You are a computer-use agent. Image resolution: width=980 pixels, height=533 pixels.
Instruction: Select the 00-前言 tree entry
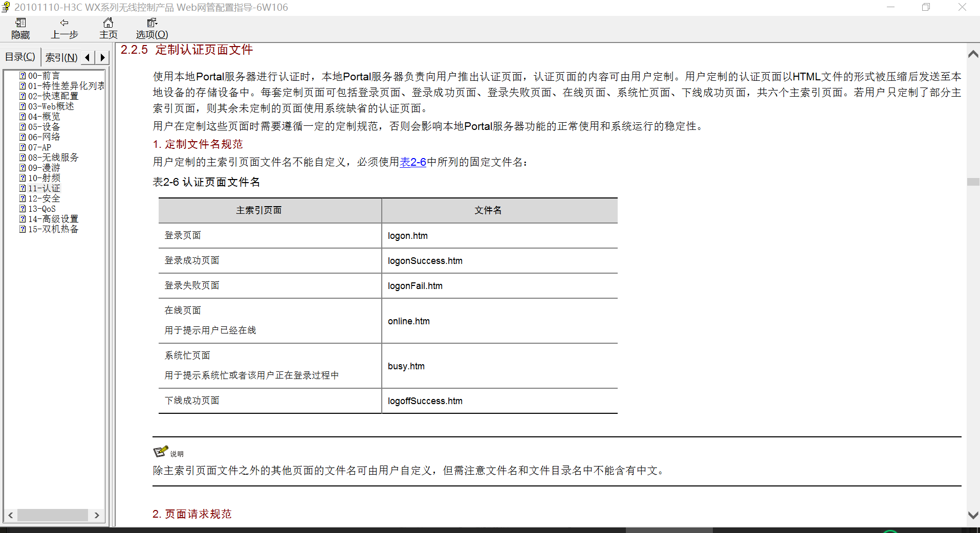43,75
